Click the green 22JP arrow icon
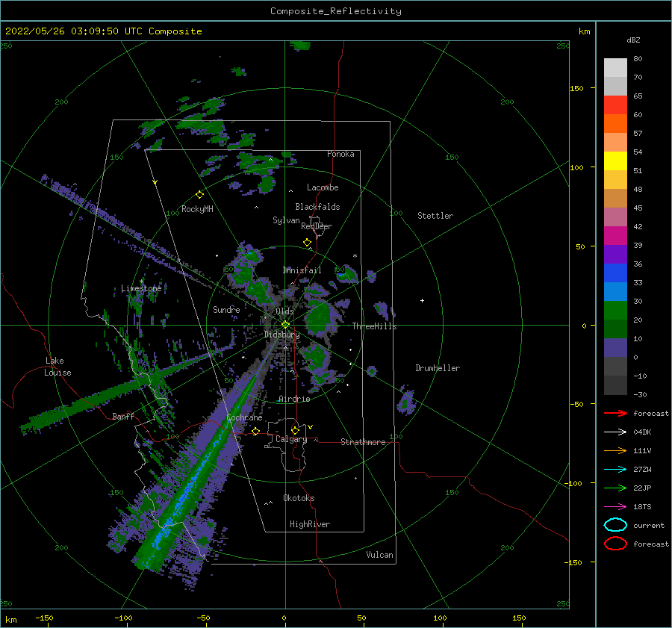Viewport: 672px width, 628px height. pyautogui.click(x=615, y=488)
